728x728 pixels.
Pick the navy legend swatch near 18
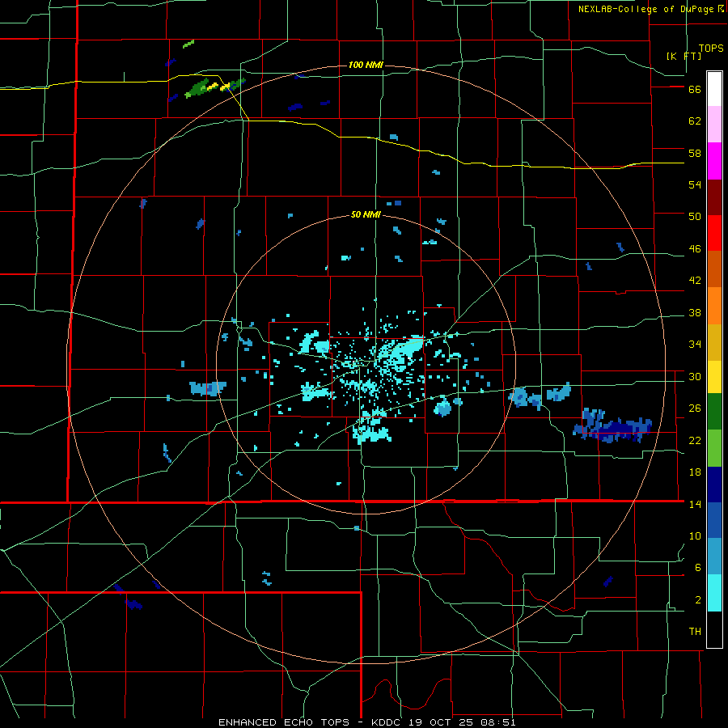click(714, 485)
